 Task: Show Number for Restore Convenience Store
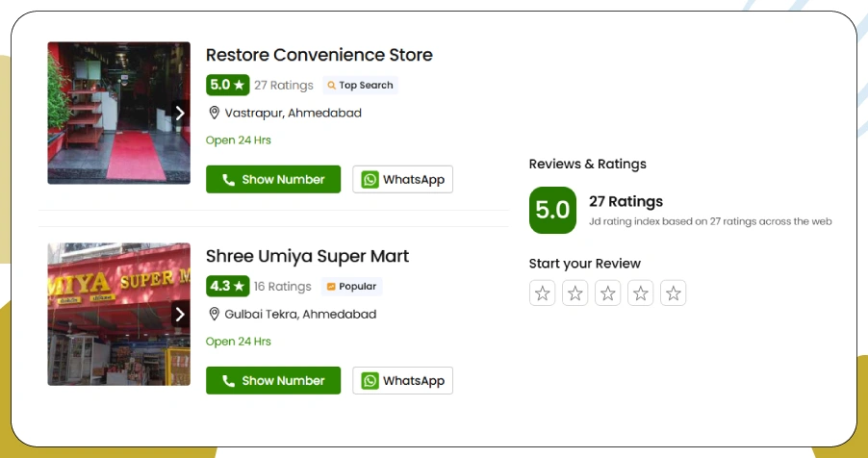(273, 179)
